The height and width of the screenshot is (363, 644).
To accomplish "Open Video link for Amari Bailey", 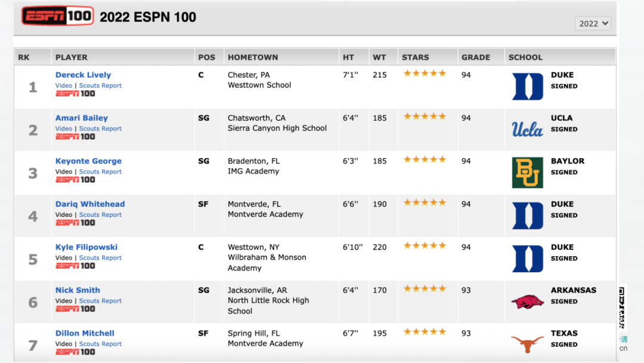I will point(64,128).
